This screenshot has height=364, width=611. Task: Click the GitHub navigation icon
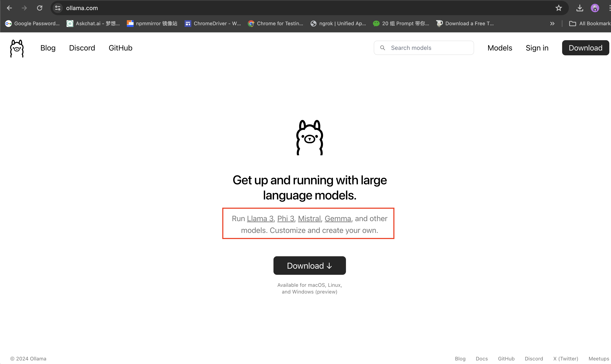click(x=121, y=48)
